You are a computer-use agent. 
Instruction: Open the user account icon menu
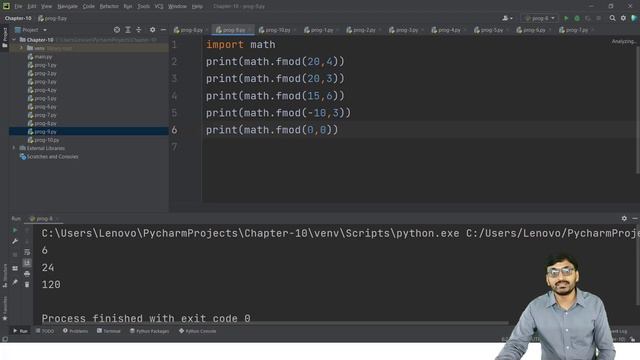tap(507, 18)
